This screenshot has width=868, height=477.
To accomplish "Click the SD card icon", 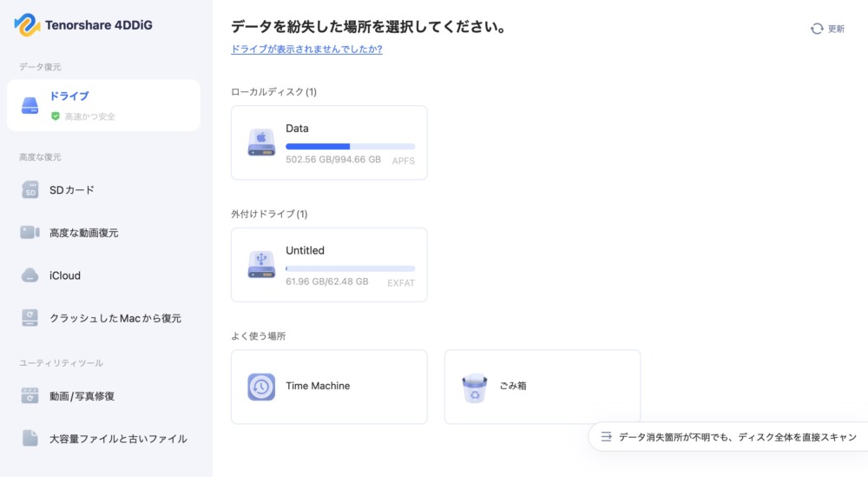I will (x=30, y=189).
